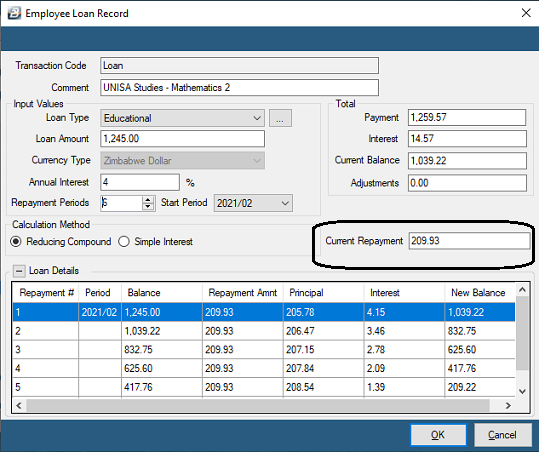Click the Balance column header

click(x=162, y=293)
